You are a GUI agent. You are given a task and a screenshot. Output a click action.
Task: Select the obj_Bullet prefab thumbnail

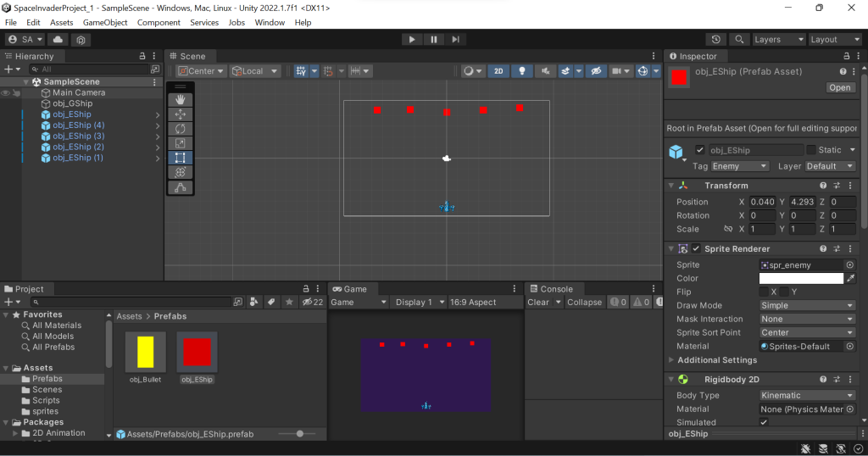pyautogui.click(x=145, y=352)
